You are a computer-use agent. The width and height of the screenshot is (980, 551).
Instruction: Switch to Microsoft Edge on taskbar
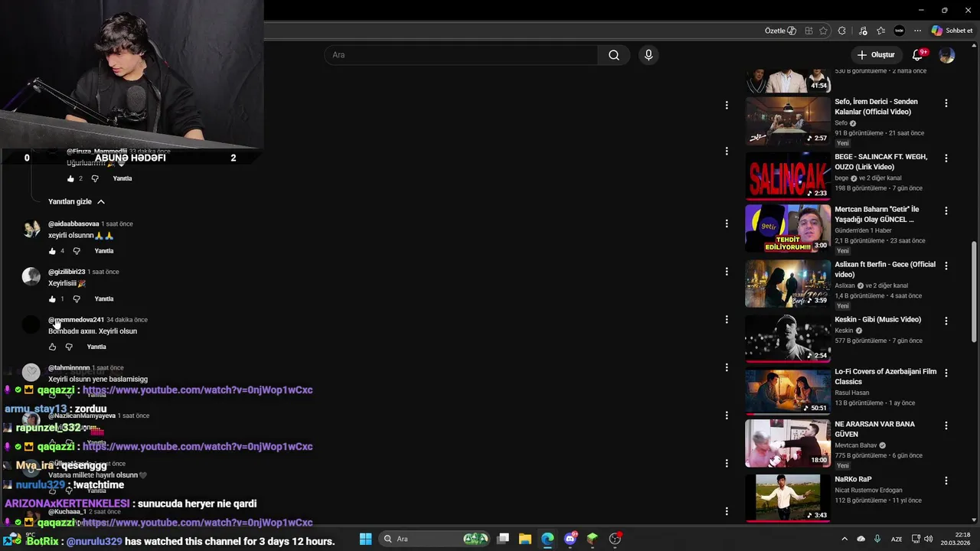point(547,539)
